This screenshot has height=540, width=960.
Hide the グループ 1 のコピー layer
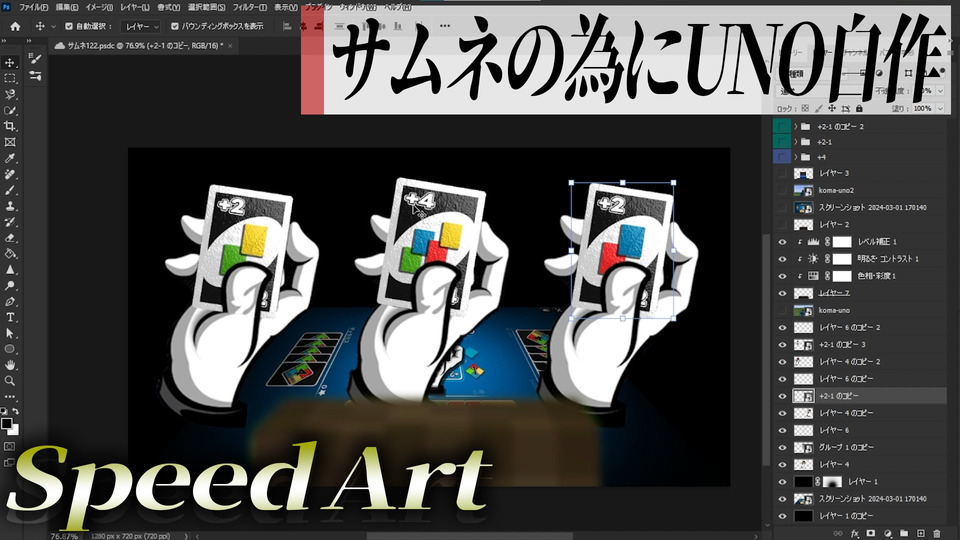(782, 448)
